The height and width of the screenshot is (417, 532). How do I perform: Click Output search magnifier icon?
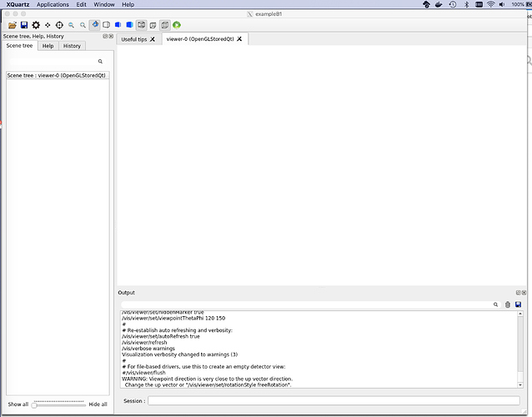pyautogui.click(x=495, y=304)
